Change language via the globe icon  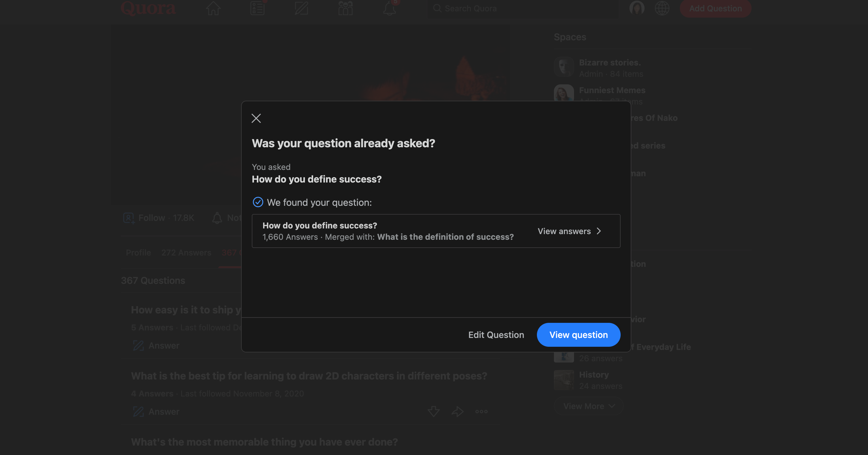tap(662, 8)
